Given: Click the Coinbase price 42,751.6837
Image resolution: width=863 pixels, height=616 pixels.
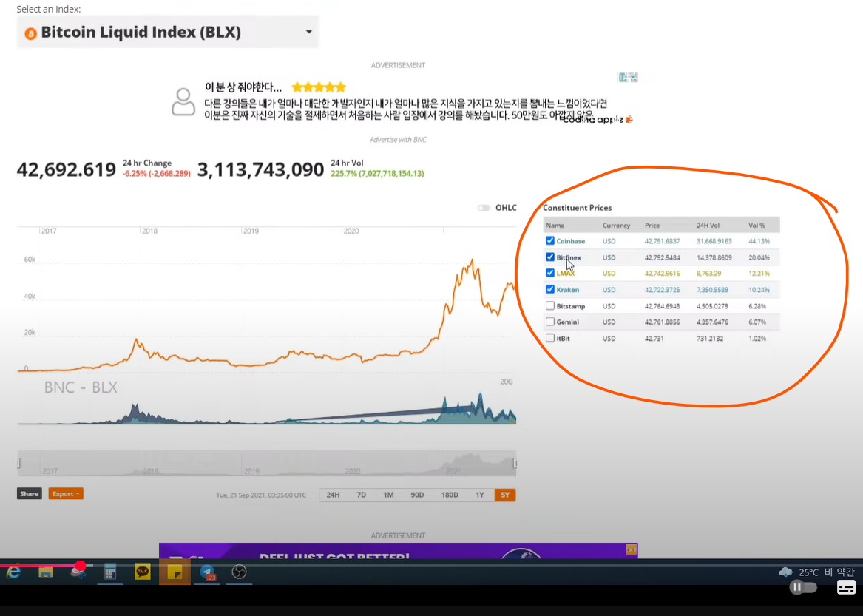Looking at the screenshot, I should point(662,241).
